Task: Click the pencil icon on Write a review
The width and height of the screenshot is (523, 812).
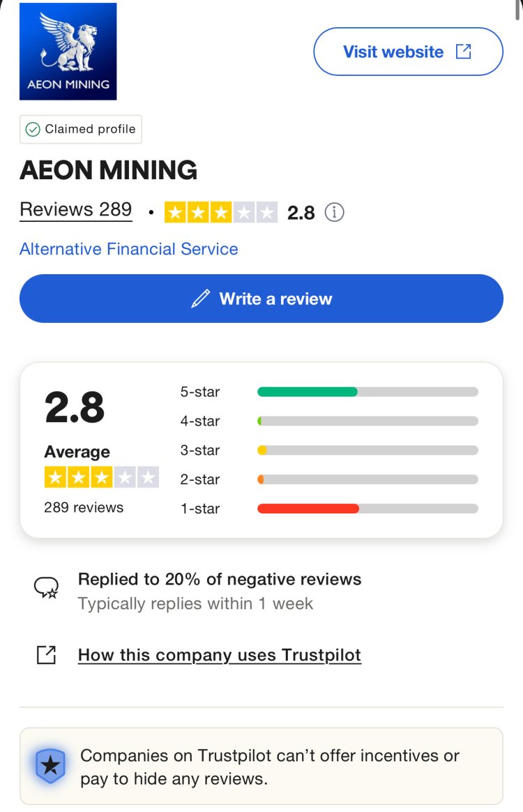Action: (x=201, y=299)
